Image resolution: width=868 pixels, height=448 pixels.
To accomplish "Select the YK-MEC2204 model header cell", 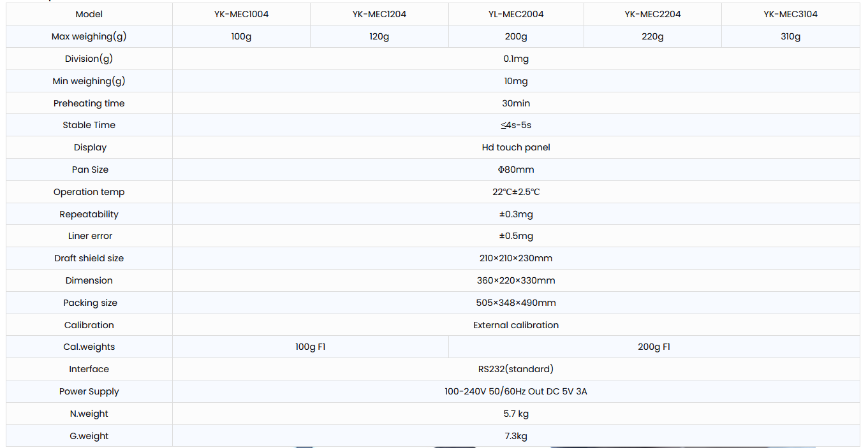I will coord(652,14).
